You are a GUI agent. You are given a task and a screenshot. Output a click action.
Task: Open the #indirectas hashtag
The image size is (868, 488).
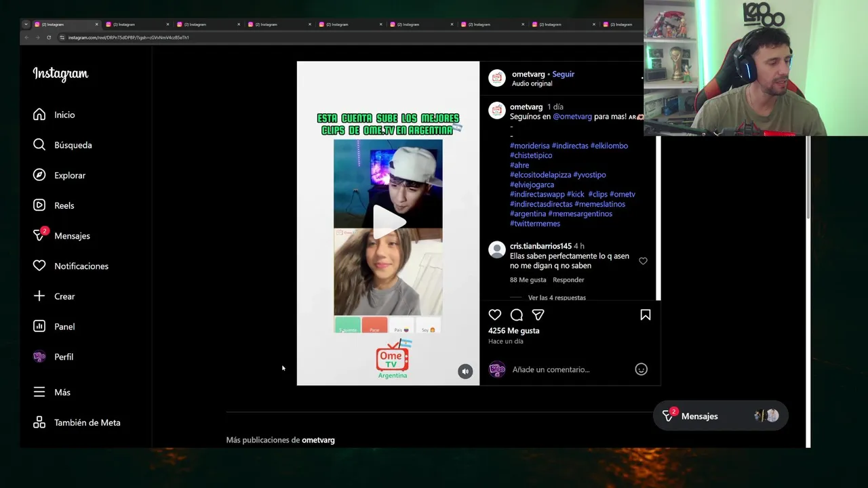point(570,146)
